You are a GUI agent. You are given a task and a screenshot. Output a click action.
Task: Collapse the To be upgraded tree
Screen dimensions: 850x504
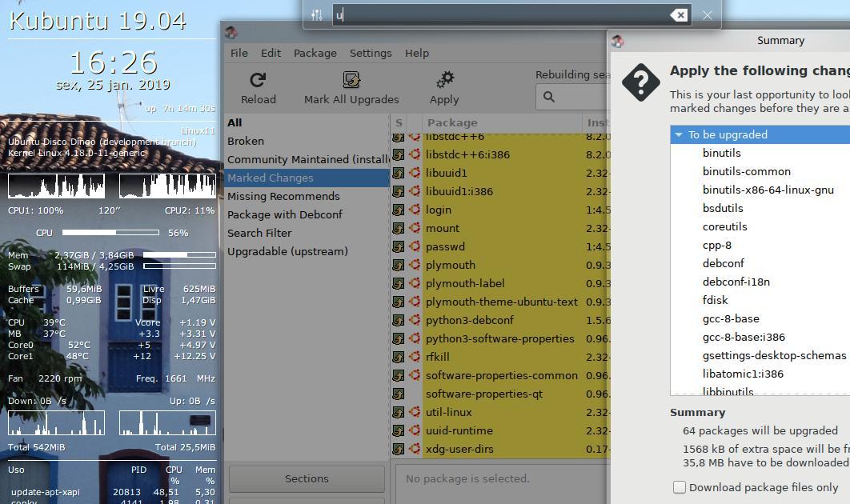pos(678,134)
